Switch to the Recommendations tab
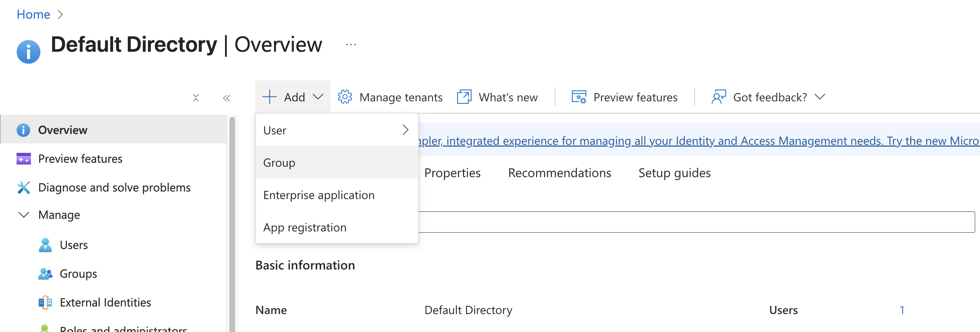Screen dimensions: 980x332 pyautogui.click(x=559, y=173)
